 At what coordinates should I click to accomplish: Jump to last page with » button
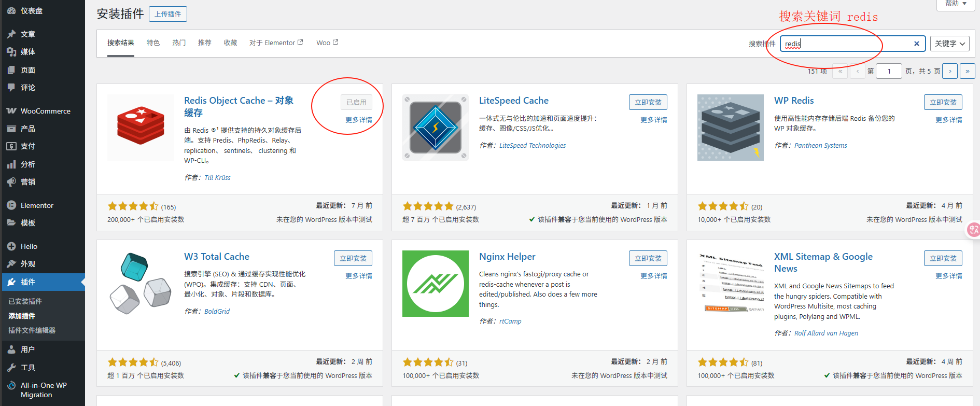tap(968, 71)
